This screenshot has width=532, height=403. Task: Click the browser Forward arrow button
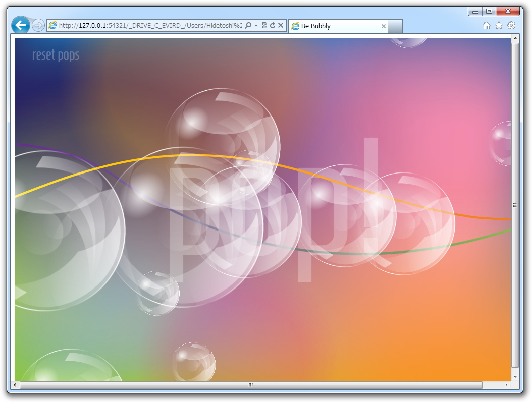click(x=38, y=25)
